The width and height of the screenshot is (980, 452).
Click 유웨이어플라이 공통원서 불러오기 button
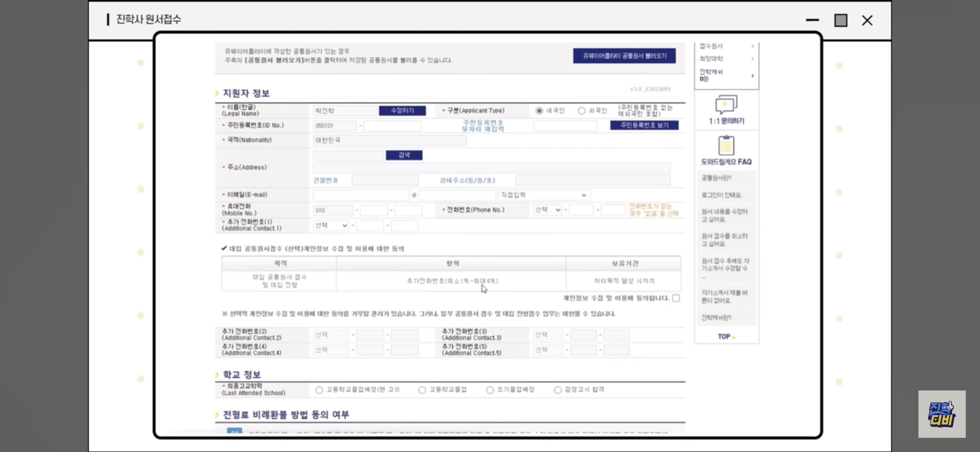[x=624, y=56]
